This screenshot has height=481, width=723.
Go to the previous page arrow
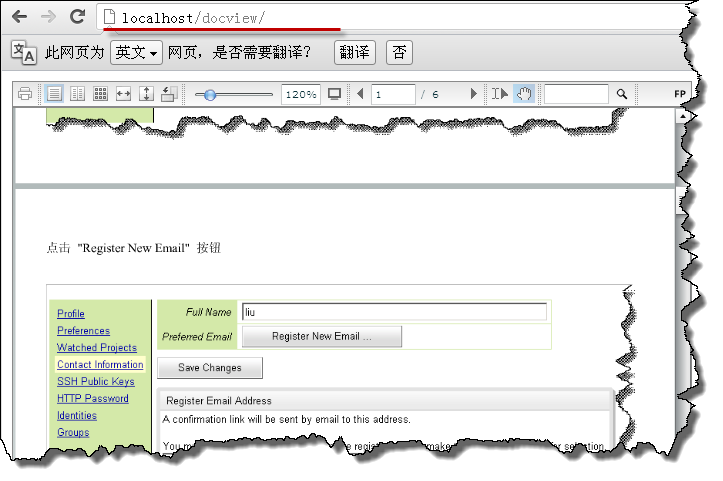pyautogui.click(x=360, y=94)
